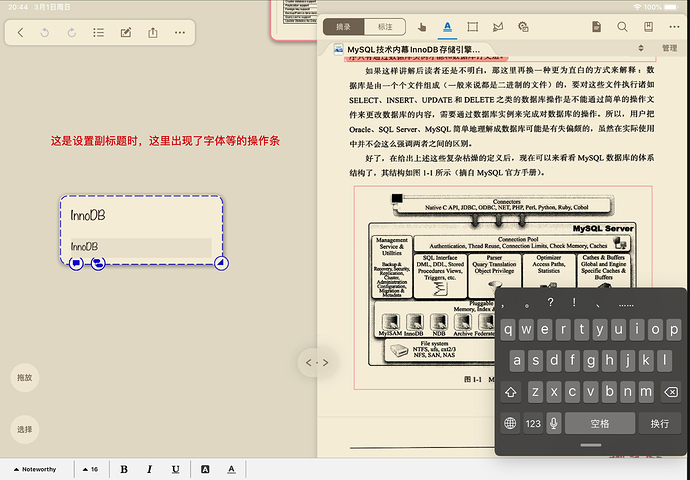
Task: Tap the panel splitter arrows handle
Action: [317, 363]
